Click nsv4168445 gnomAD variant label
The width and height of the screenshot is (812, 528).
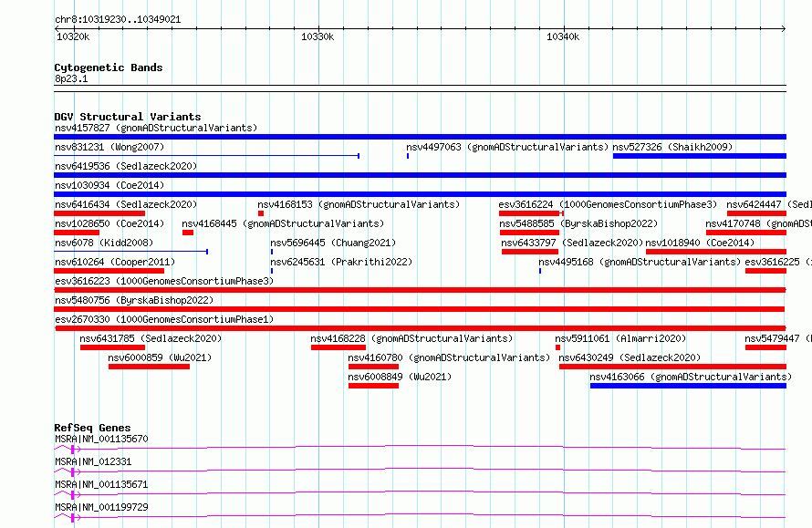pyautogui.click(x=283, y=223)
